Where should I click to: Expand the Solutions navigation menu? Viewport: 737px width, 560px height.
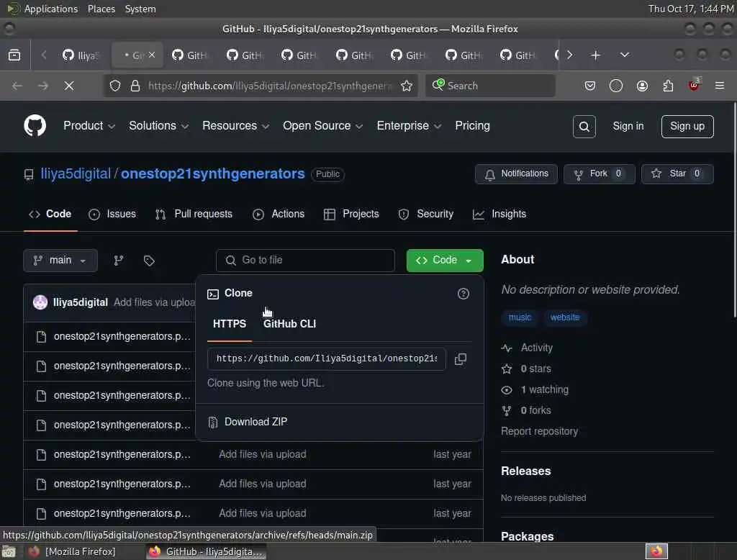[x=158, y=126]
